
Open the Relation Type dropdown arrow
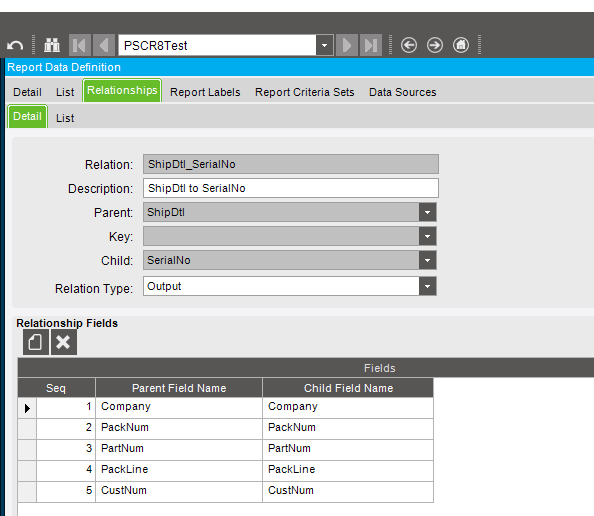tap(427, 286)
